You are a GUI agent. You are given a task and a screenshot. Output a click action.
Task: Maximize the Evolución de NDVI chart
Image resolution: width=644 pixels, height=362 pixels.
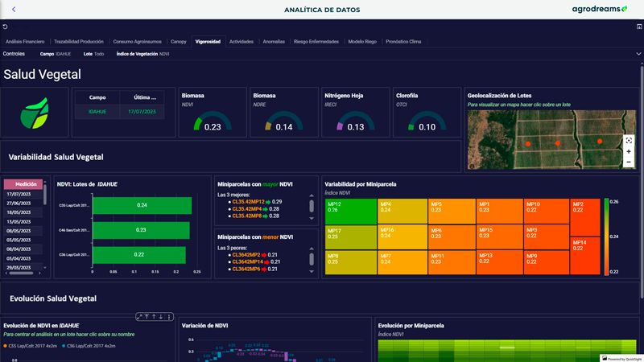[x=139, y=316]
